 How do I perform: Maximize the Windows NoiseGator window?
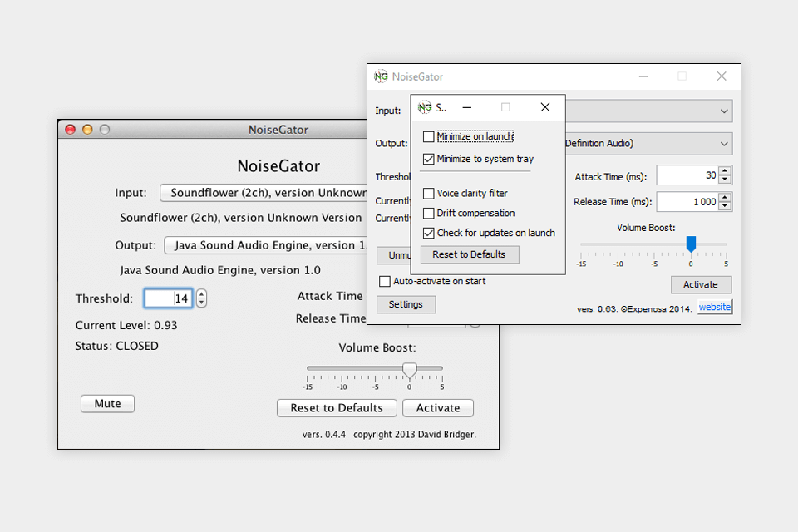tap(682, 76)
